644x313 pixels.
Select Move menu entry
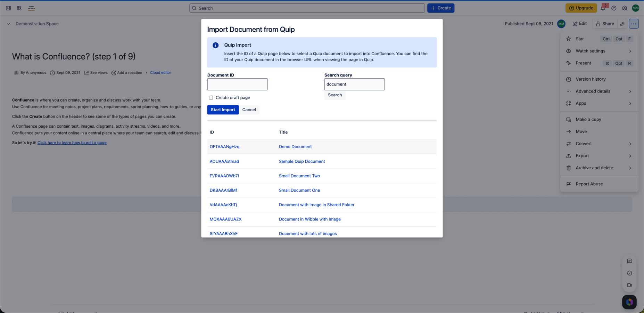(x=599, y=132)
